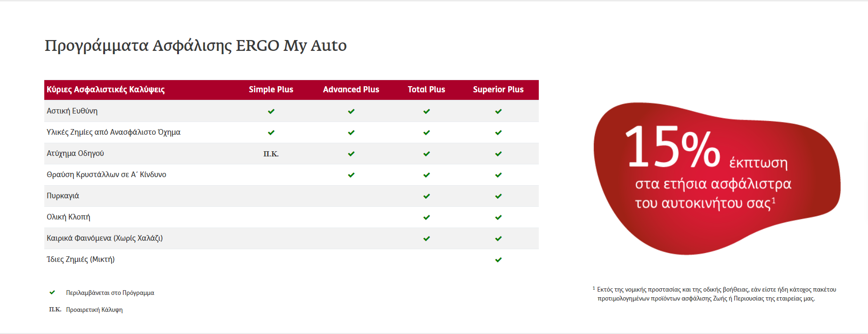Click the Π.Κ. mark in Simple Plus column
Viewport: 868px width, 334px height.
(271, 154)
